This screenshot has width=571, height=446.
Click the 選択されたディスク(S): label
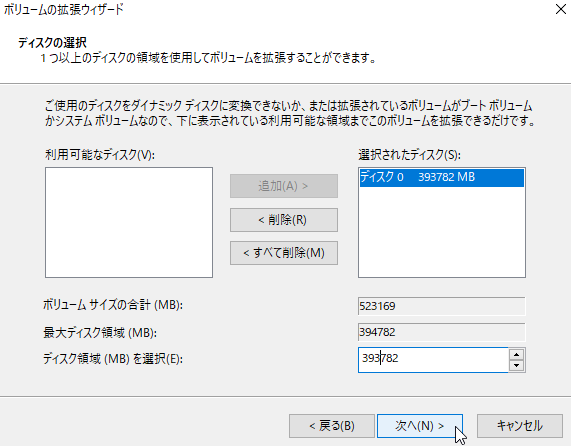(409, 155)
